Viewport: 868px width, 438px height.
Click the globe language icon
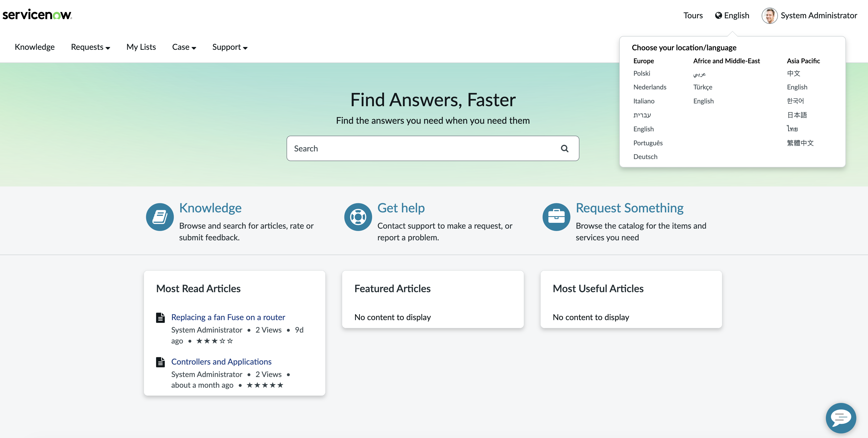coord(719,15)
